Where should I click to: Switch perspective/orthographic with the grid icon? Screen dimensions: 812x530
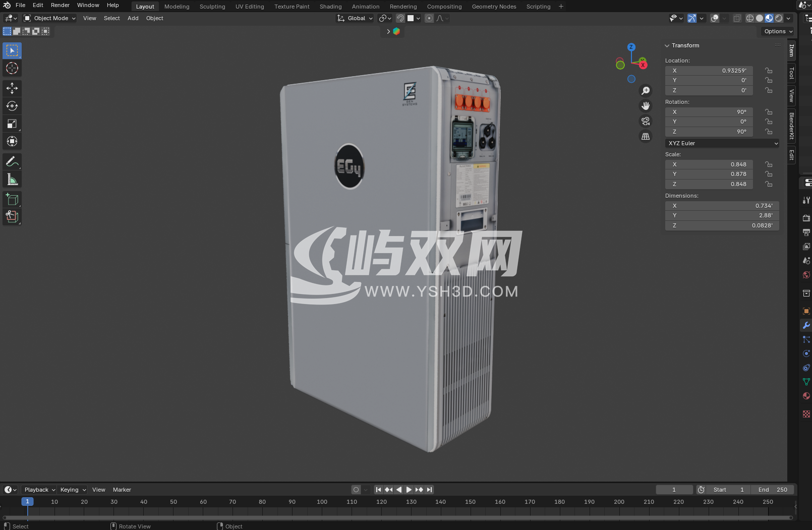coord(646,137)
